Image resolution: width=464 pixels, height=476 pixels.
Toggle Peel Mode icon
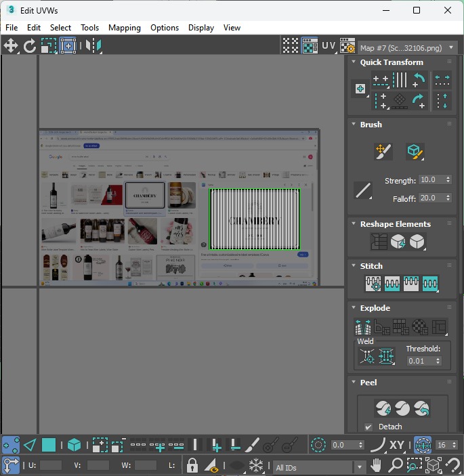point(402,408)
